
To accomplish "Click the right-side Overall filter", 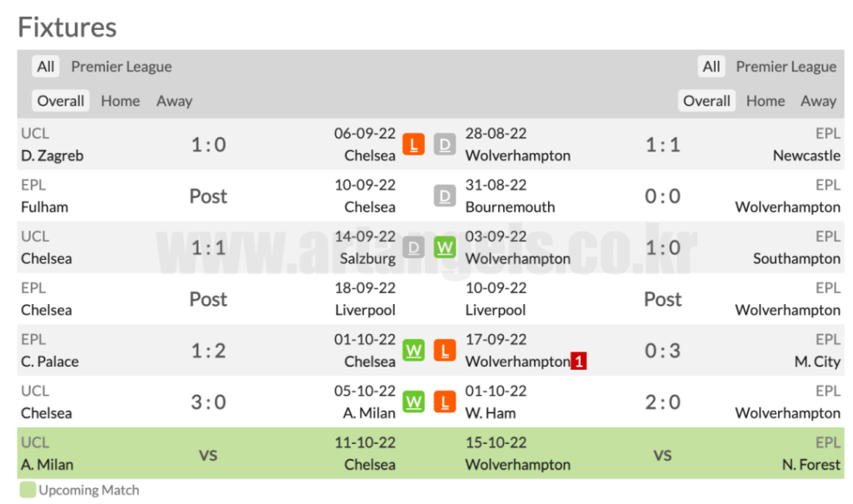I will (x=706, y=101).
